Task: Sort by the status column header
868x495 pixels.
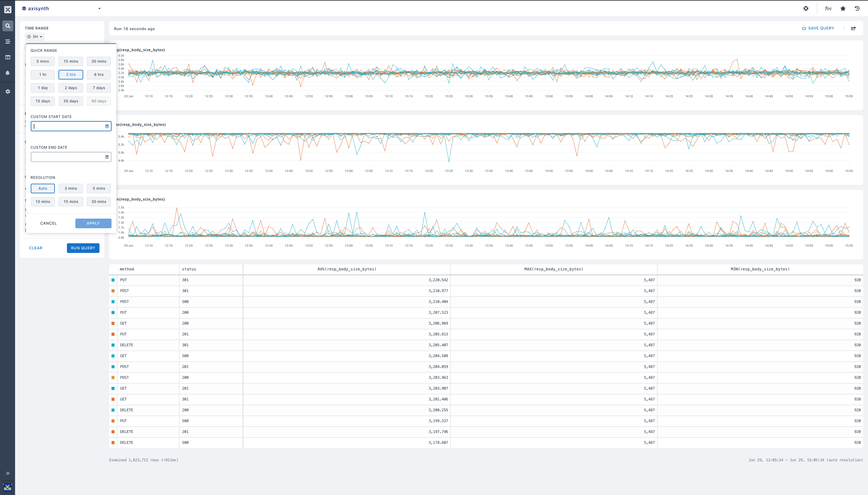Action: [189, 269]
